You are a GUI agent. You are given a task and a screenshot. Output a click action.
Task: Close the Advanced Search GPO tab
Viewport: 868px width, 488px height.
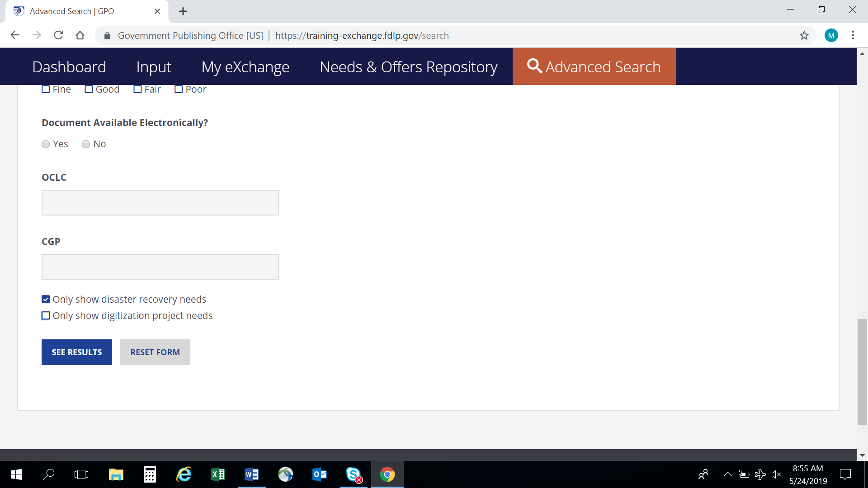157,11
